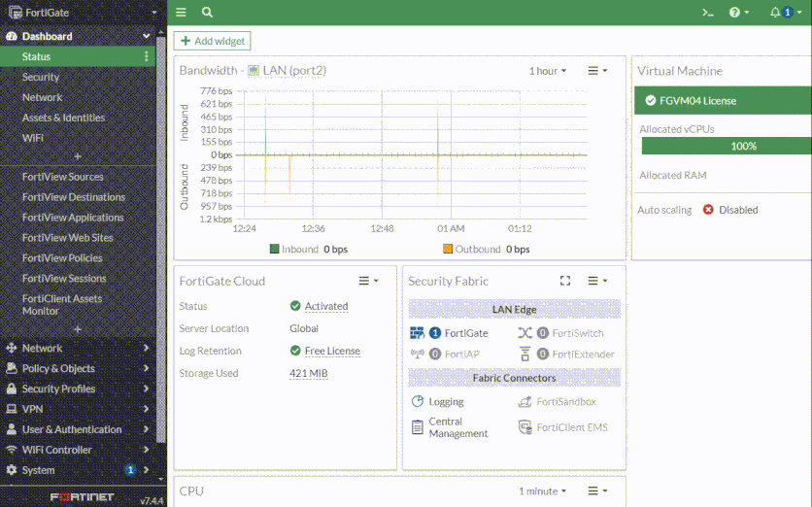Toggle the hamburger sidebar menu icon
The width and height of the screenshot is (812, 507).
(182, 13)
